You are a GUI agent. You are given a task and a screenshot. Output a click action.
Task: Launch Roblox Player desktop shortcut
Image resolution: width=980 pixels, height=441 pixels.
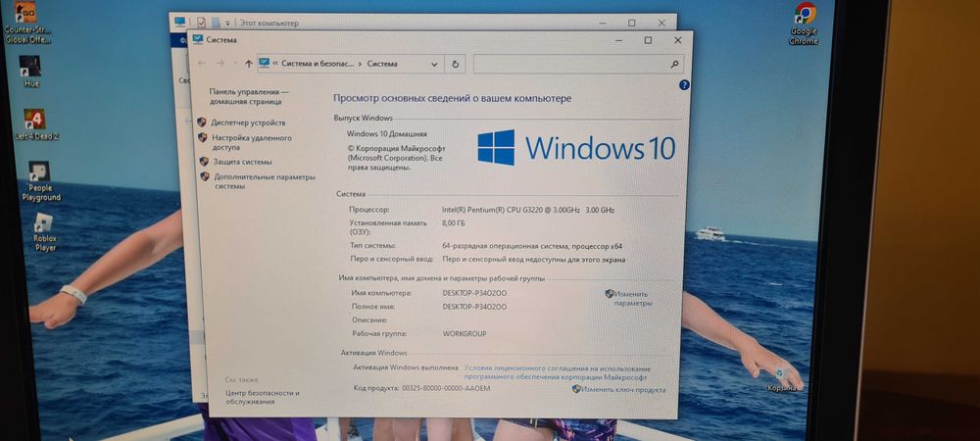pos(44,231)
